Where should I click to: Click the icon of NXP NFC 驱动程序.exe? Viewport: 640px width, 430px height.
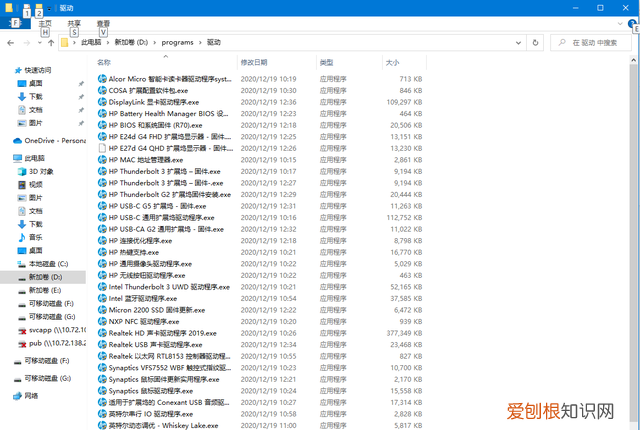(x=102, y=321)
